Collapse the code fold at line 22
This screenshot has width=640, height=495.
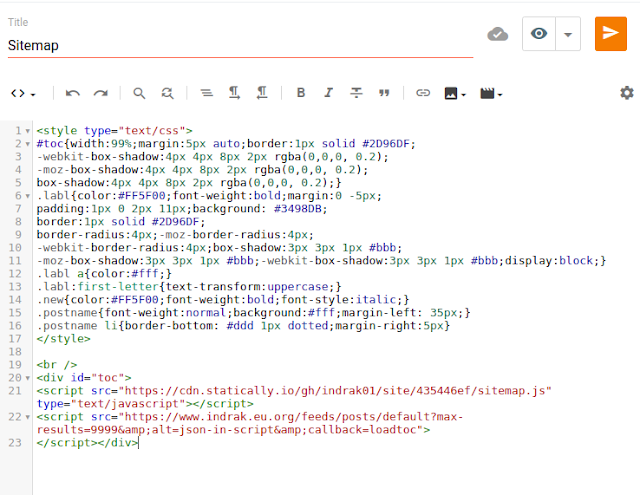pos(28,417)
